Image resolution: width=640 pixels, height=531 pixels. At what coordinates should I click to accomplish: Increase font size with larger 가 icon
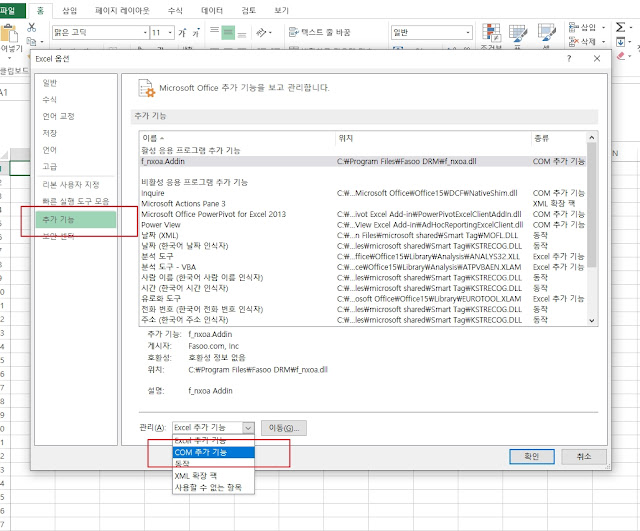pyautogui.click(x=182, y=32)
